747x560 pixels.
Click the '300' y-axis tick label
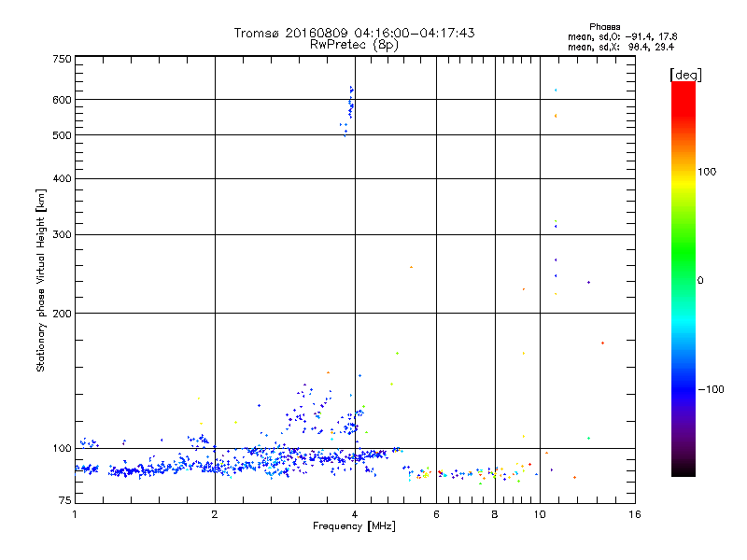(x=62, y=234)
